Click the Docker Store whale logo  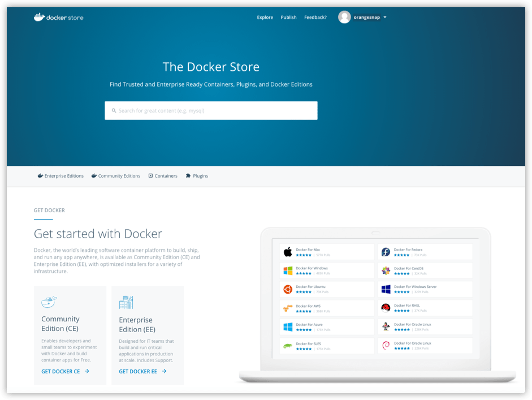coord(40,17)
